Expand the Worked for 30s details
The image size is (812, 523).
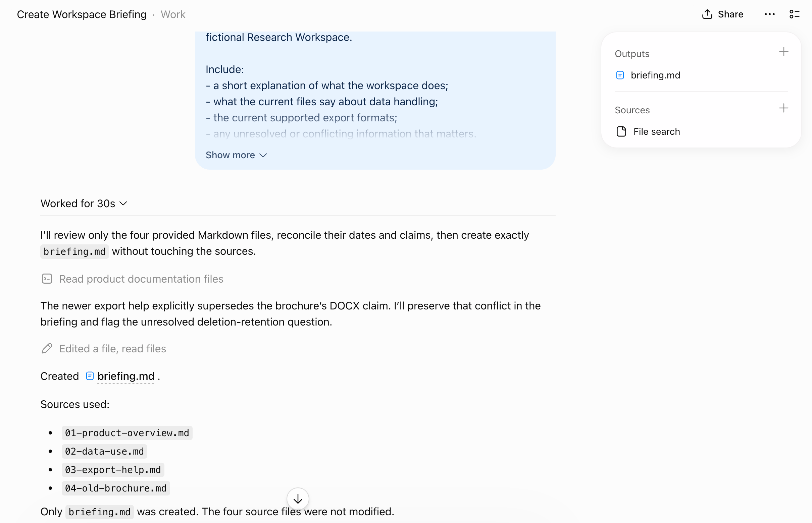point(84,204)
